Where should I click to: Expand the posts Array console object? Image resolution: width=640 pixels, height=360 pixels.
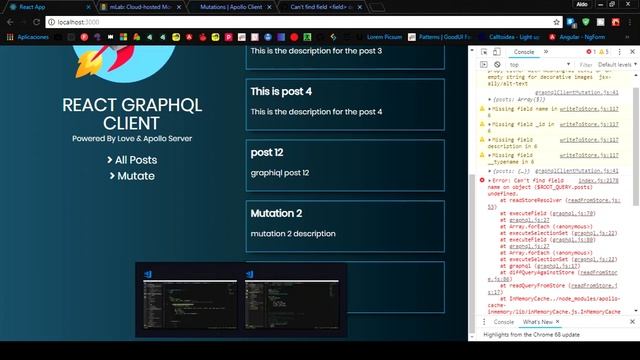490,99
